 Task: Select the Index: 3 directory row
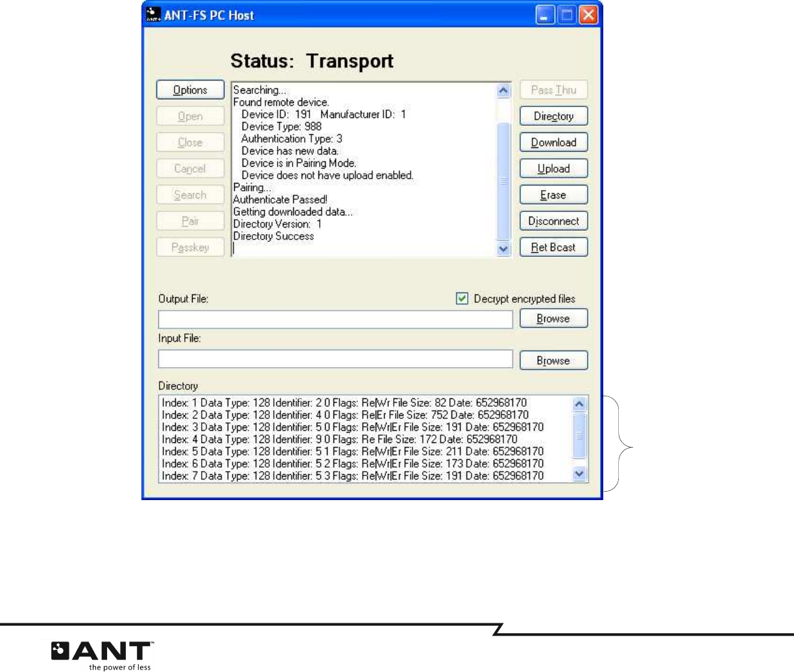click(353, 427)
